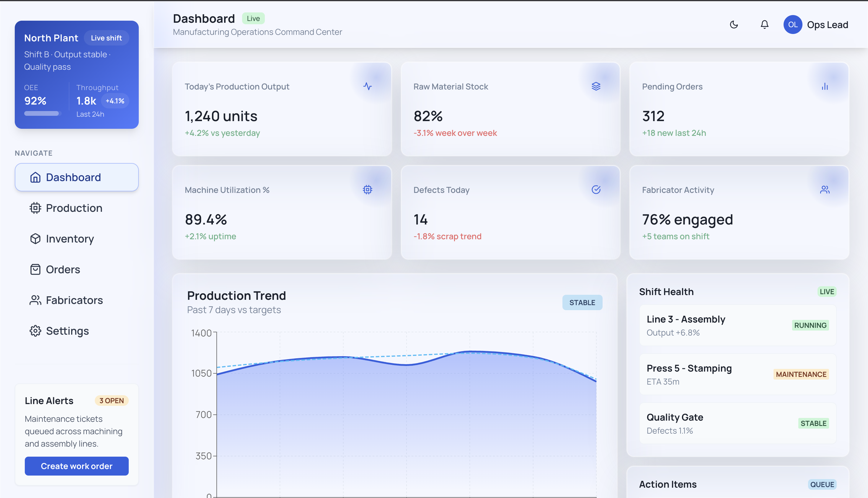
Task: Click the Defects Today checkmark icon
Action: [x=596, y=190]
